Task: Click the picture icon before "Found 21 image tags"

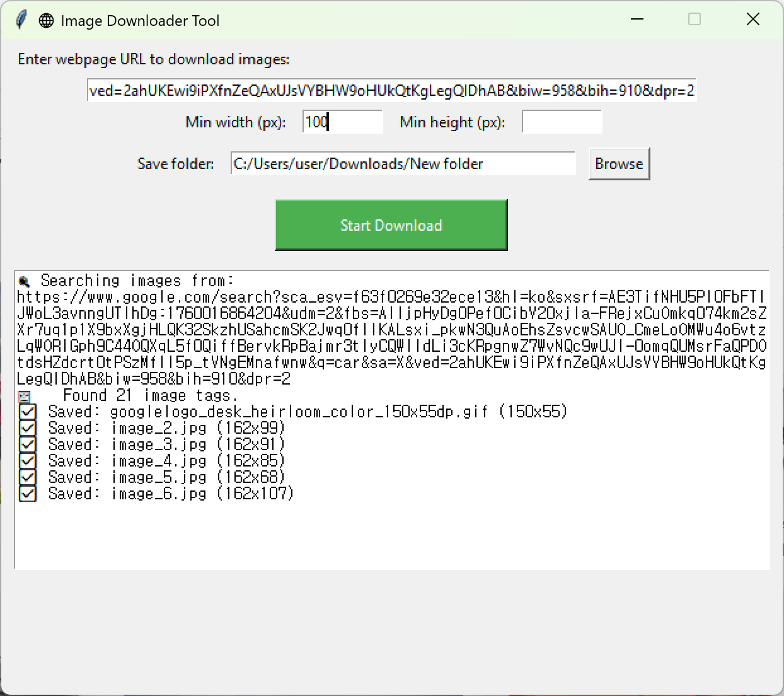Action: [24, 397]
